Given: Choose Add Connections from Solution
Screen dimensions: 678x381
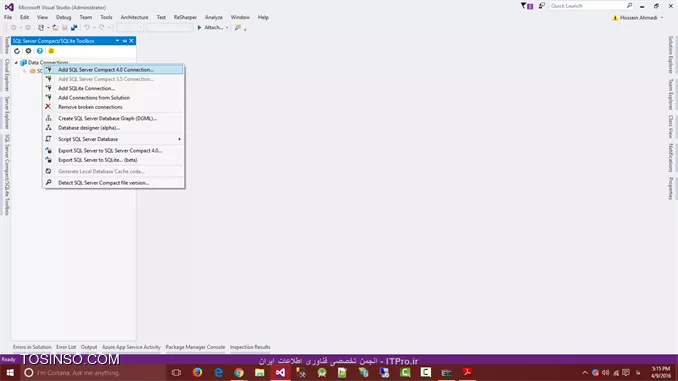Looking at the screenshot, I should [x=114, y=98].
